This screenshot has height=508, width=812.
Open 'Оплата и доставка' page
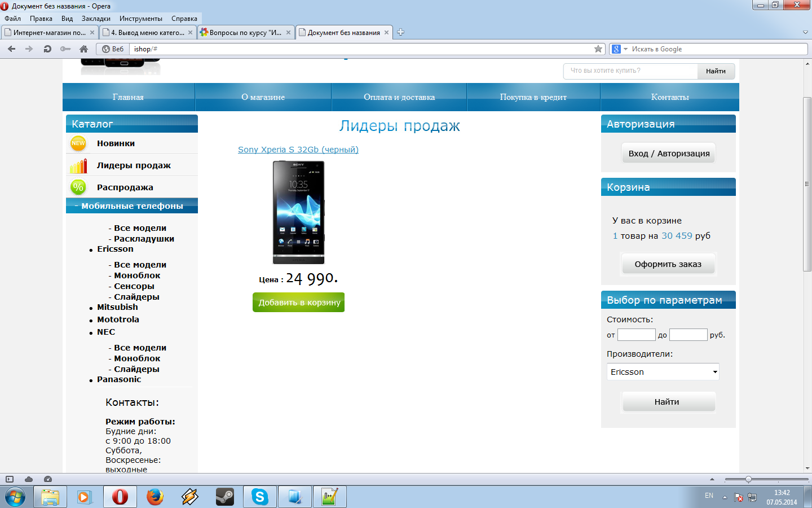[x=399, y=97]
